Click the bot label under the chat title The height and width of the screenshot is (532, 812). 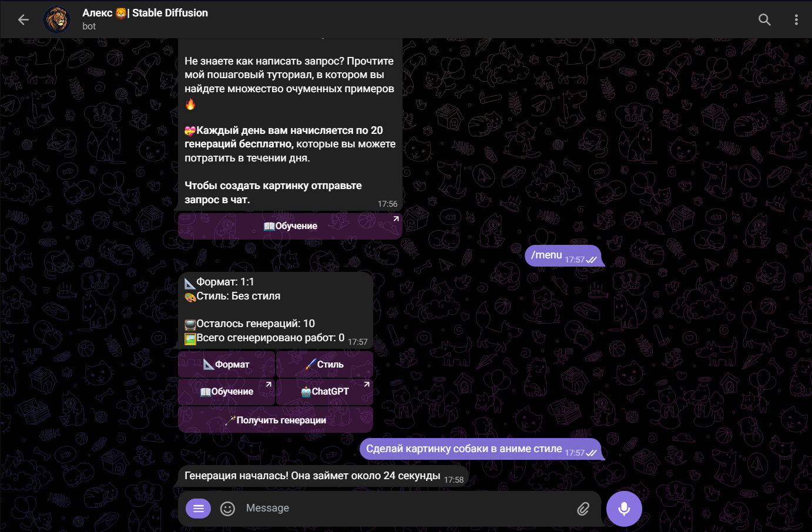(89, 26)
